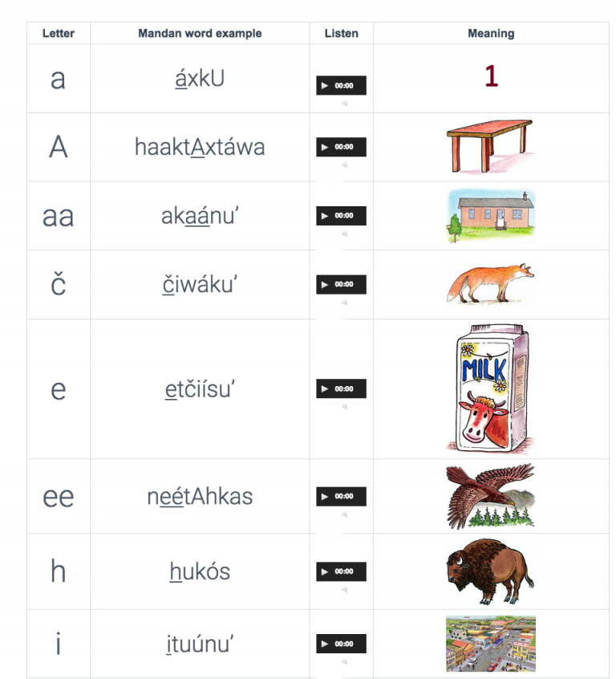Click the fox illustration for "čiwáku'"
This screenshot has width=616, height=679.
click(x=491, y=284)
